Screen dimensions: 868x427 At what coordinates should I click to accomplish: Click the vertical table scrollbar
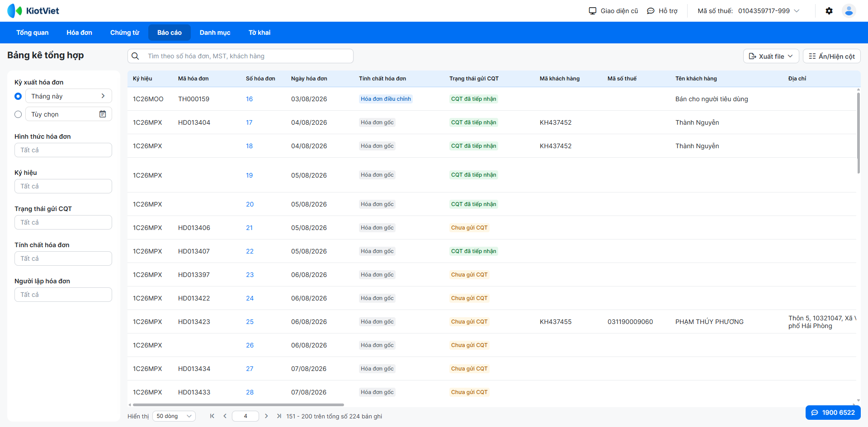pyautogui.click(x=858, y=133)
